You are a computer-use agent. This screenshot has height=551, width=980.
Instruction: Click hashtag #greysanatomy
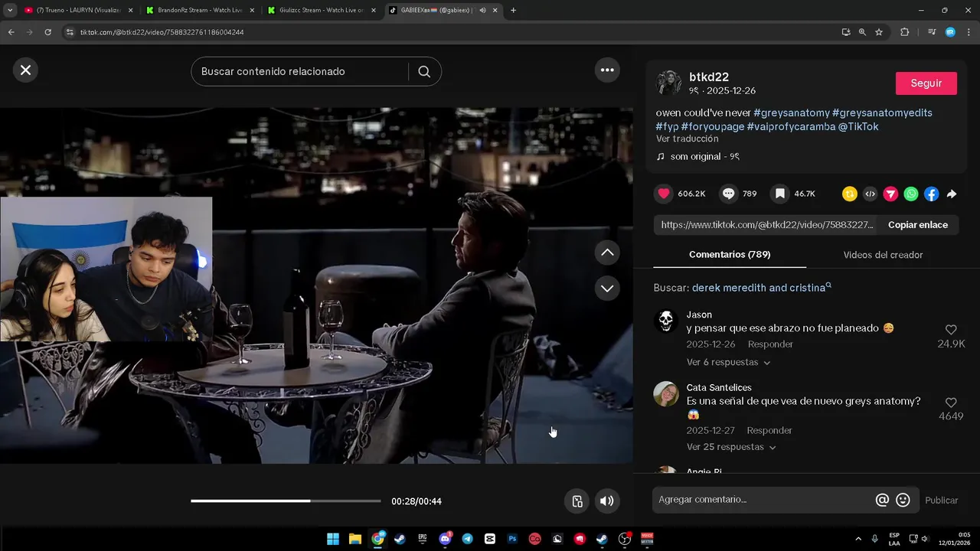click(x=792, y=112)
